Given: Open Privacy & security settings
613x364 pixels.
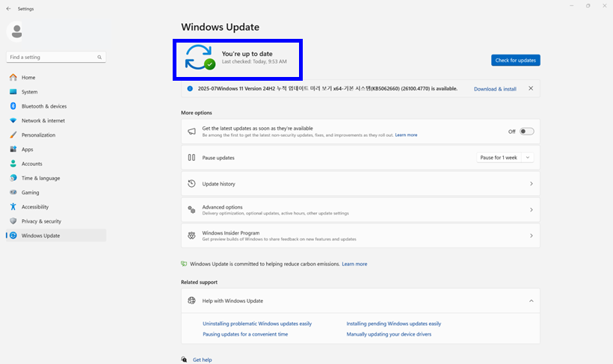Looking at the screenshot, I should click(41, 221).
